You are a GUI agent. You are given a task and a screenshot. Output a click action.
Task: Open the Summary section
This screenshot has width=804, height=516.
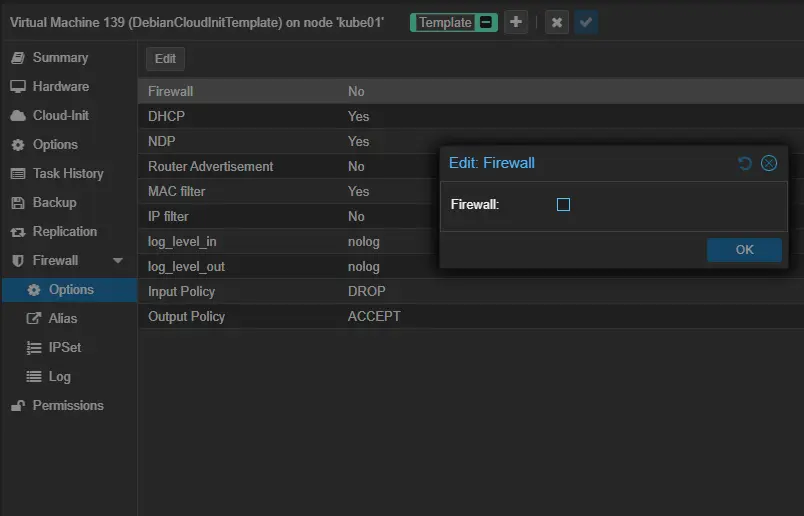pyautogui.click(x=60, y=58)
